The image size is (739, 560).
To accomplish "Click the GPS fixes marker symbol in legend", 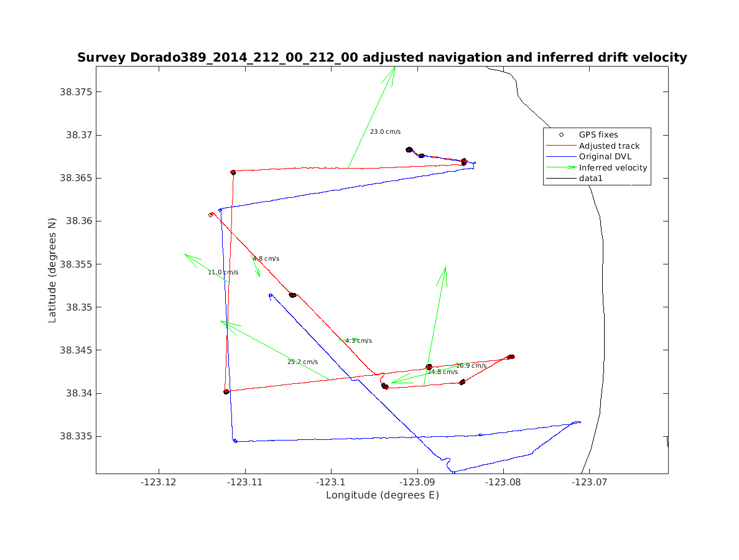I will pos(560,134).
